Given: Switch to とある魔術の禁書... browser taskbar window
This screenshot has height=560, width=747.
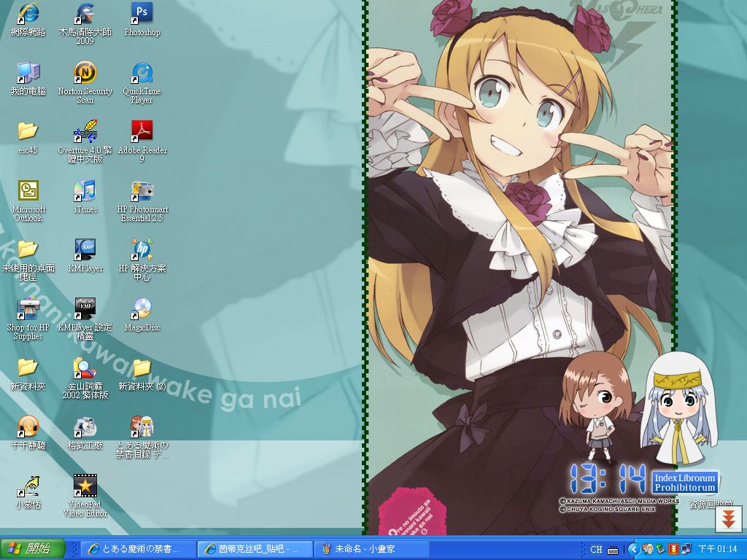Looking at the screenshot, I should (139, 549).
